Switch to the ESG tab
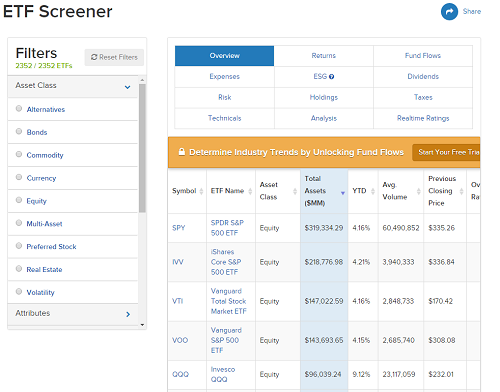The height and width of the screenshot is (392, 500). tap(324, 77)
